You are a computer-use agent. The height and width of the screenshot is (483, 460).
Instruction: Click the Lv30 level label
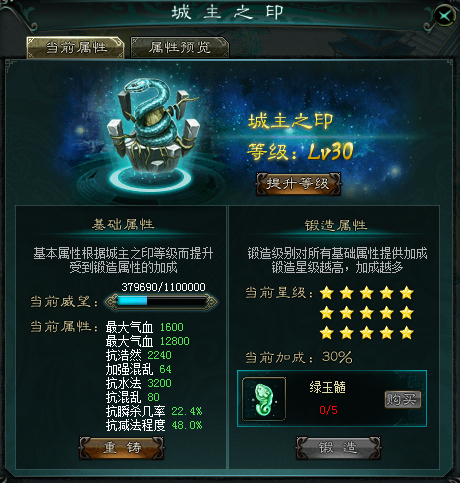tap(330, 152)
